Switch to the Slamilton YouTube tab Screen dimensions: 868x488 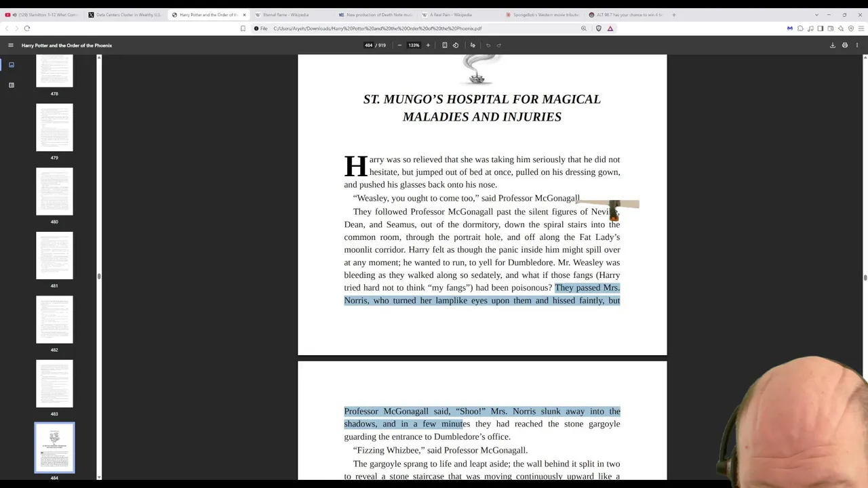[x=43, y=14]
